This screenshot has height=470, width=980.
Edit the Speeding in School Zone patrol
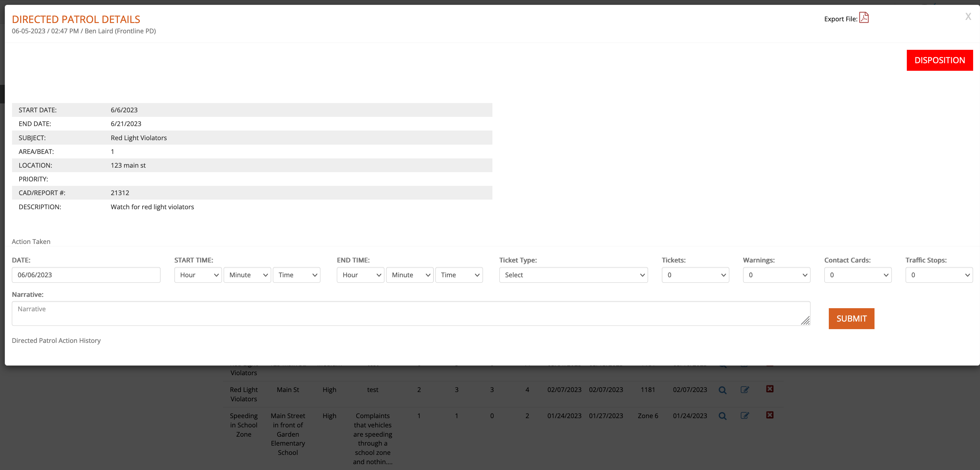[745, 416]
